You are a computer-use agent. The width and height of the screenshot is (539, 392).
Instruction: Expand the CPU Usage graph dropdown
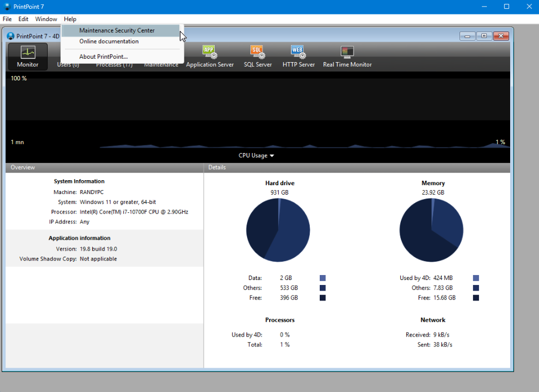tap(256, 155)
